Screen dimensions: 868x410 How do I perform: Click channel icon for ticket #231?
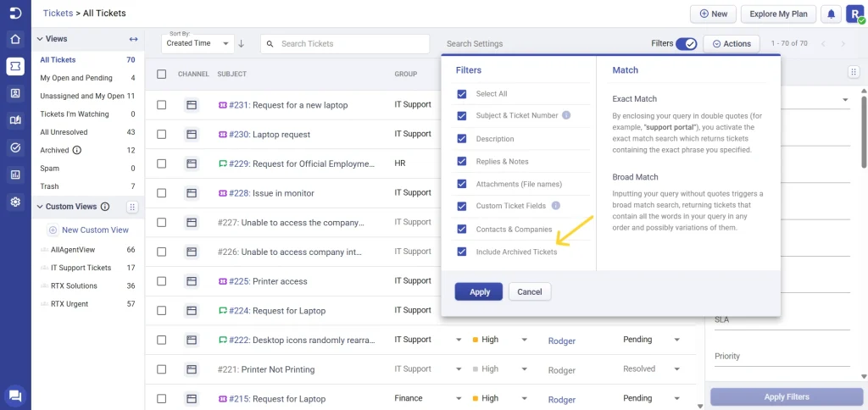click(x=192, y=105)
